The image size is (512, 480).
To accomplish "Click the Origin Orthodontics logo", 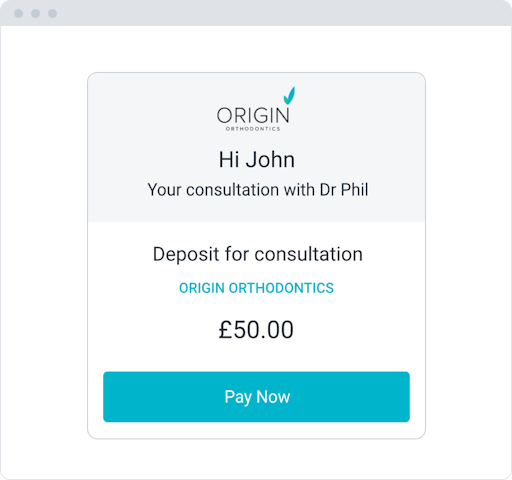I will point(256,109).
